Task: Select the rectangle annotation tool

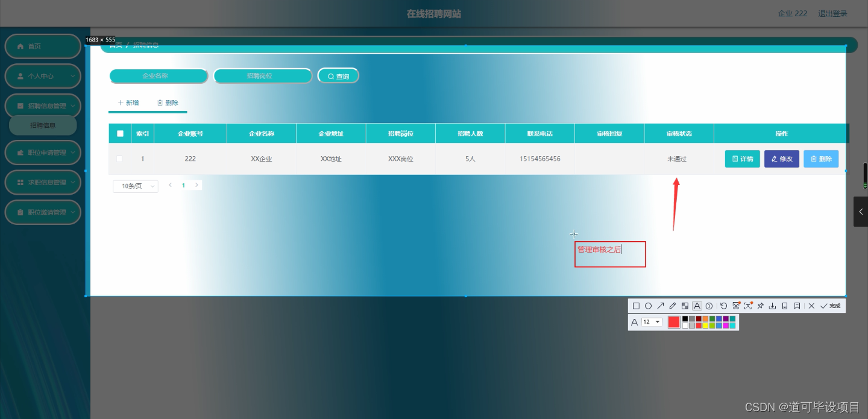Action: 636,306
